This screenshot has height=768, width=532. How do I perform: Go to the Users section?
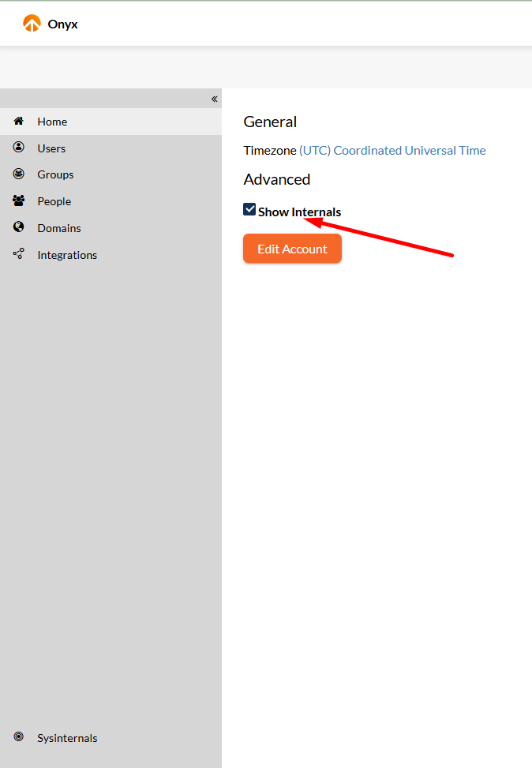pos(111,148)
